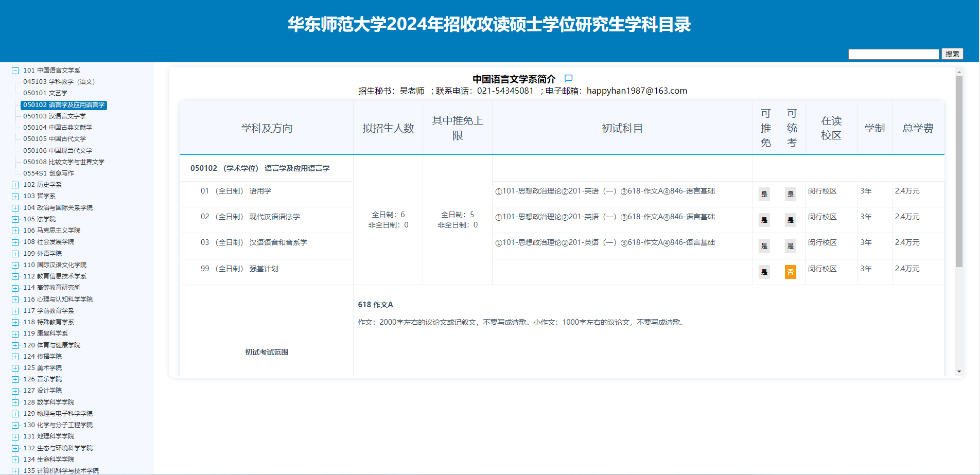Open 050104 中国古典文献学
This screenshot has height=475, width=980.
[x=58, y=128]
